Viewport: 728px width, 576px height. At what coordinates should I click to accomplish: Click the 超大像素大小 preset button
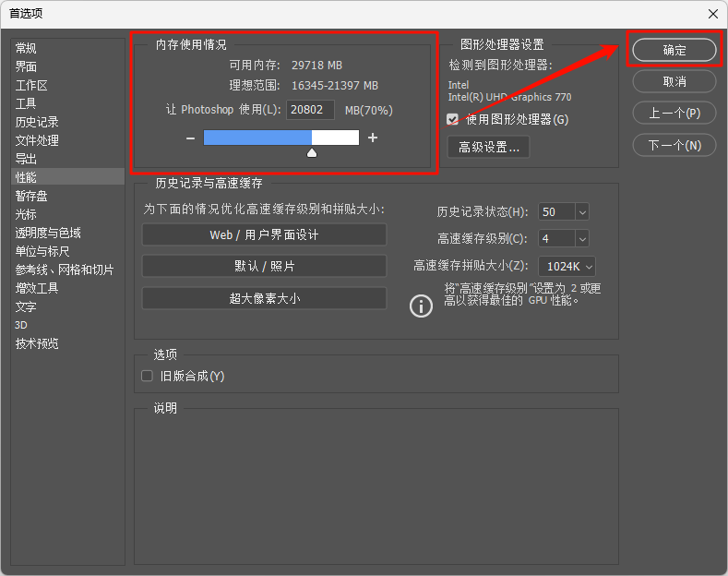coord(264,298)
